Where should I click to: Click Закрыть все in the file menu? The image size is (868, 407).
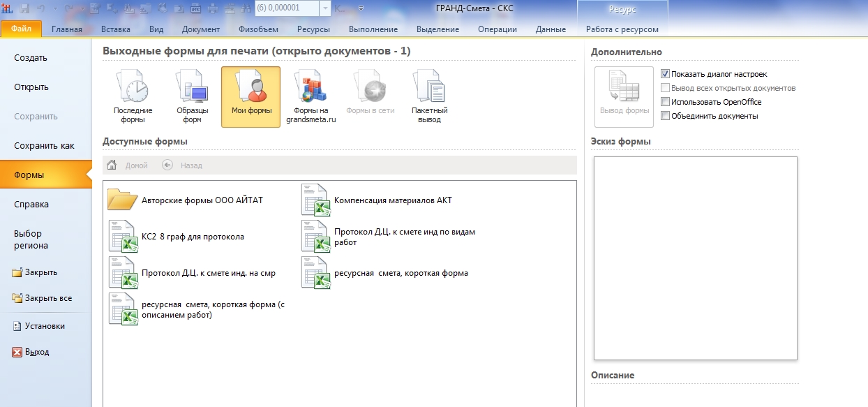point(45,298)
